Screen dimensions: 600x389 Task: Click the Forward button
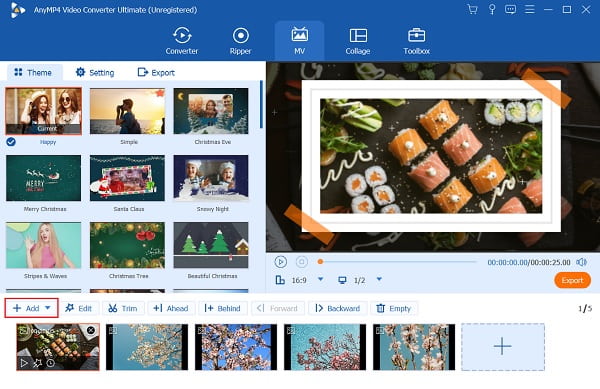tap(278, 308)
